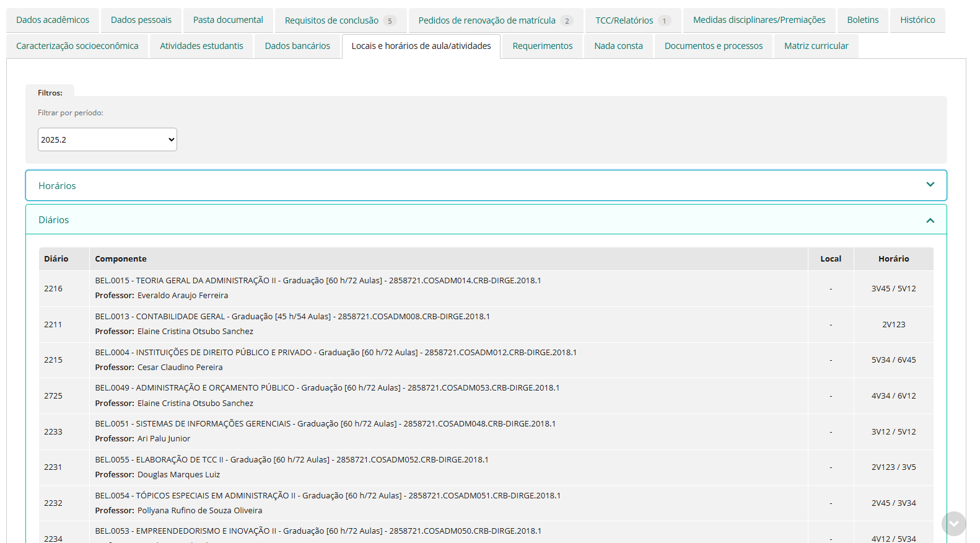Open the Histórico tab

tap(917, 20)
